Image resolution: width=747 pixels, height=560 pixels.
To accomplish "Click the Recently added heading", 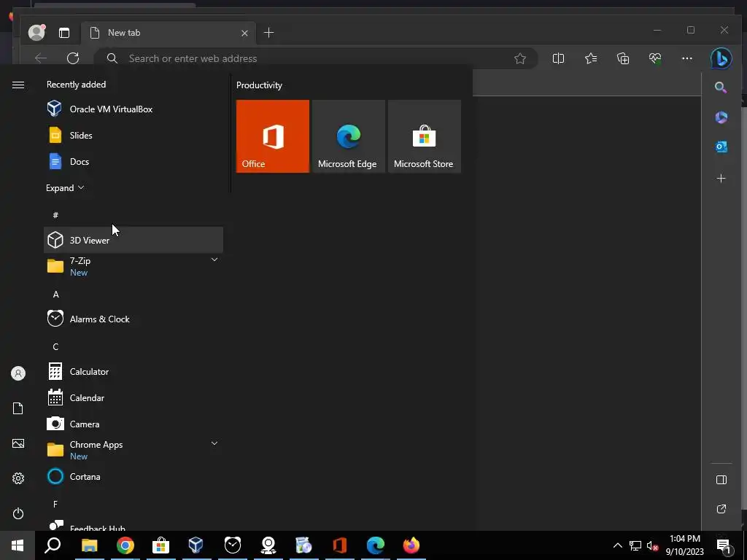I will pos(76,85).
